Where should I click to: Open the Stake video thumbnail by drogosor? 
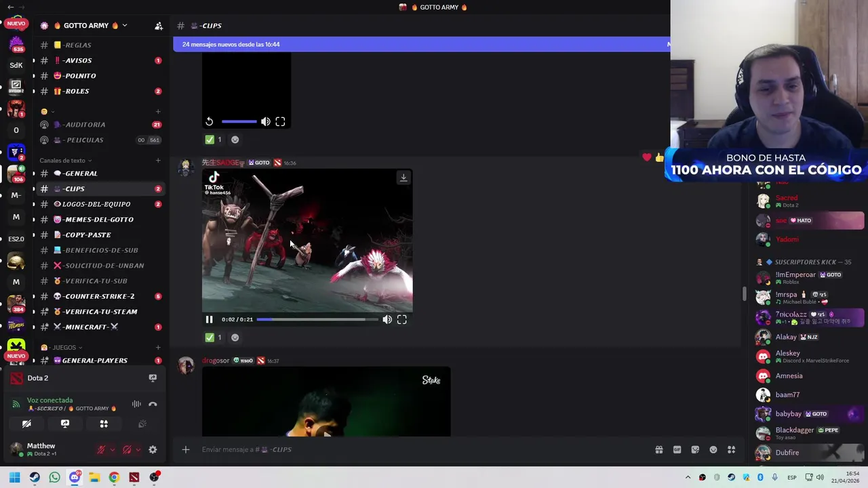tap(326, 401)
